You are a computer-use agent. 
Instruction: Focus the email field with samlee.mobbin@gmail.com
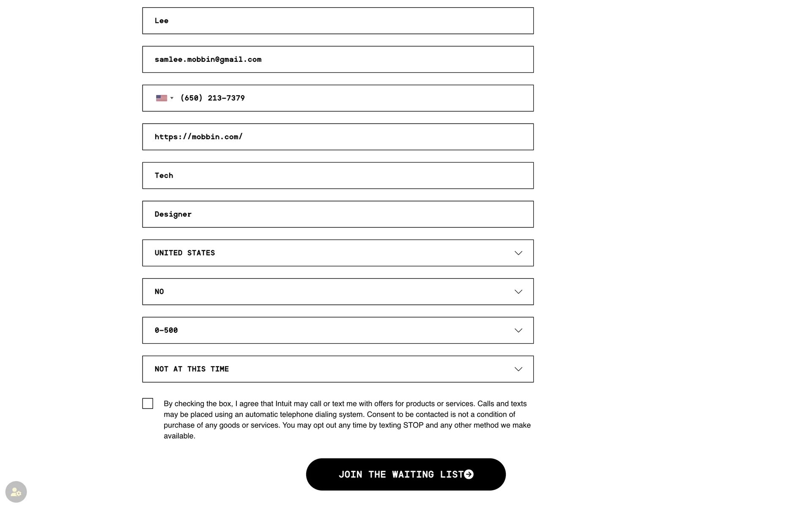click(x=337, y=60)
